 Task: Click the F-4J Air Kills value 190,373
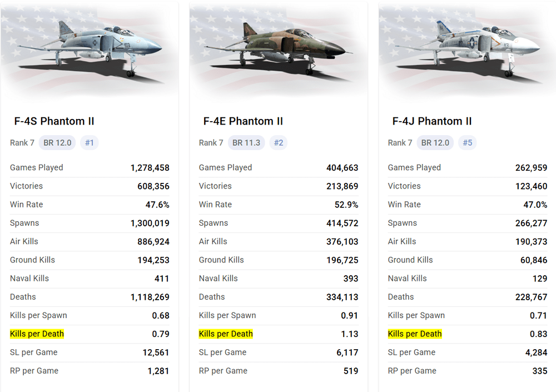[x=531, y=242]
